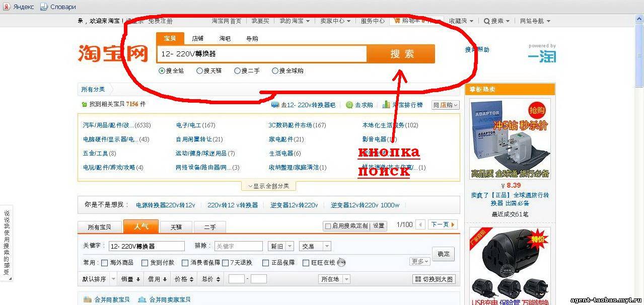Open the ADAPTOR travel plug product image
Image resolution: width=644 pixels, height=305 pixels.
[510, 139]
